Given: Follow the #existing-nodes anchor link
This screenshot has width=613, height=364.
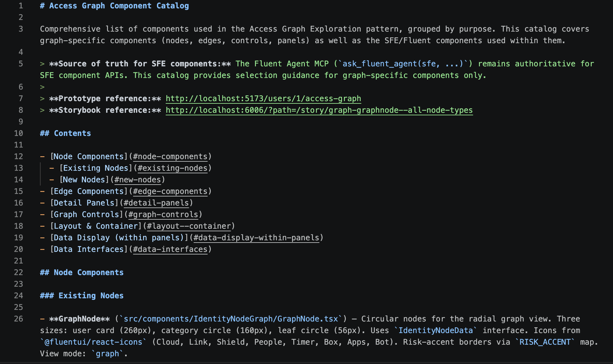Looking at the screenshot, I should point(172,168).
